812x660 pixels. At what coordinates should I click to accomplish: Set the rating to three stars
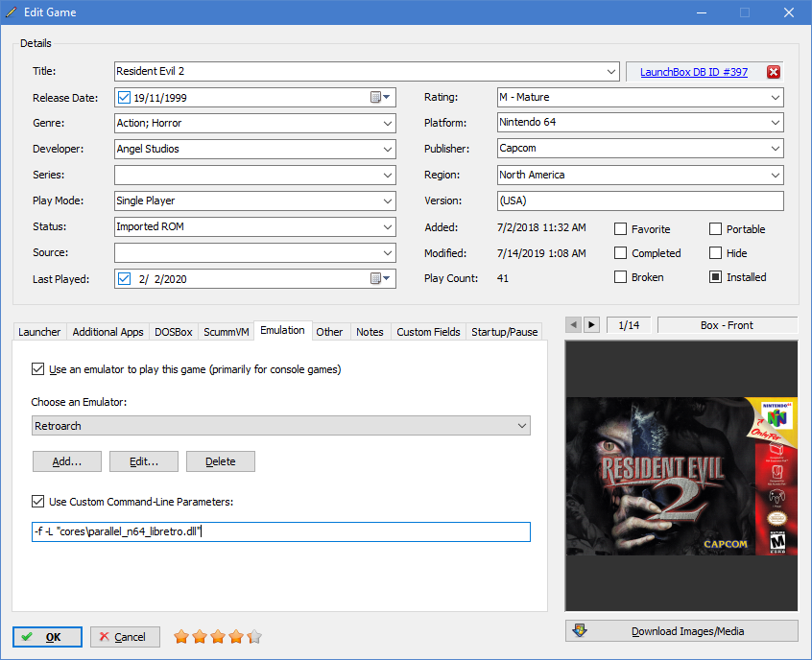coord(218,637)
